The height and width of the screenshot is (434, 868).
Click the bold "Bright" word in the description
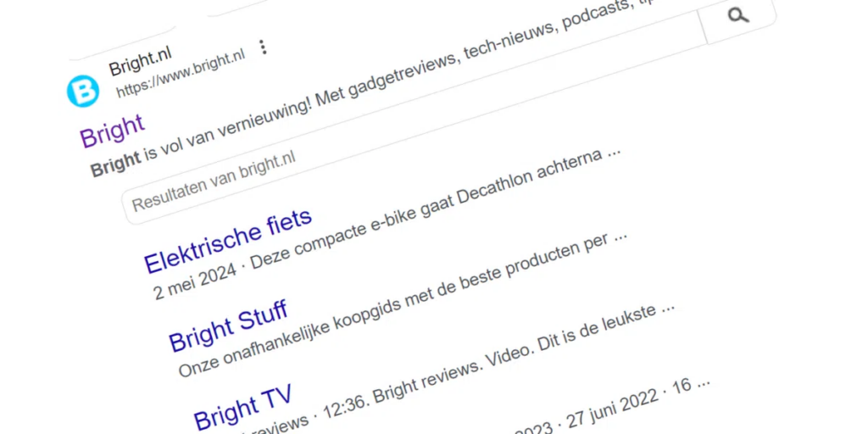click(x=115, y=163)
